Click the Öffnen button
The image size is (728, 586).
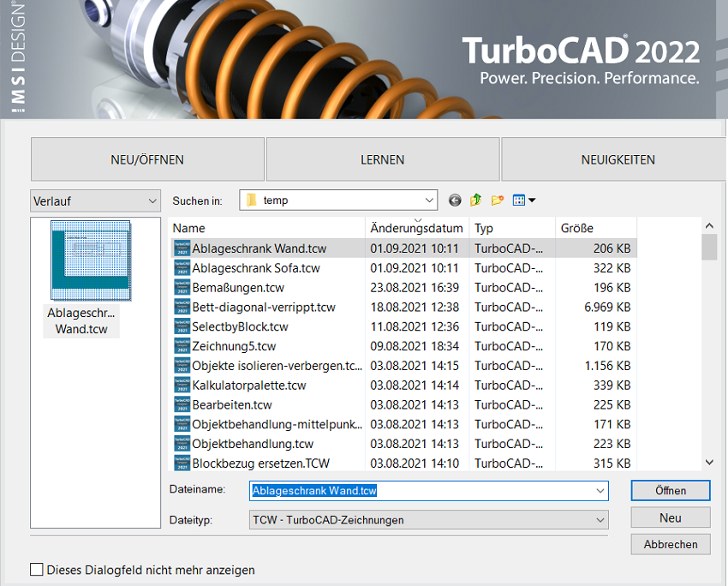click(x=671, y=490)
